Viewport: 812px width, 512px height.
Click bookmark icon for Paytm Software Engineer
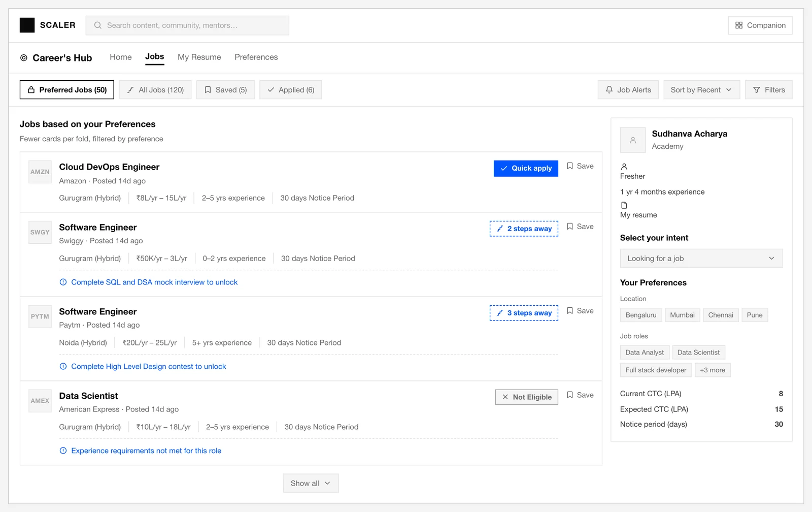pyautogui.click(x=570, y=311)
